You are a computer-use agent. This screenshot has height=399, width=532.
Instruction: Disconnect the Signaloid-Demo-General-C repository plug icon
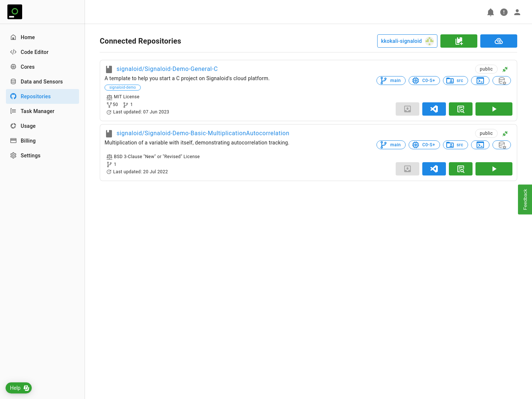click(x=505, y=69)
